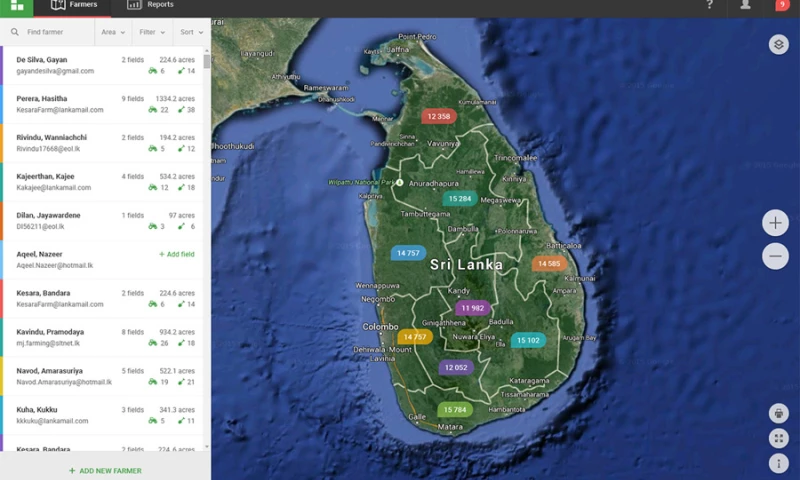This screenshot has width=800, height=480.
Task: Enter fullscreen map view
Action: coord(779,438)
